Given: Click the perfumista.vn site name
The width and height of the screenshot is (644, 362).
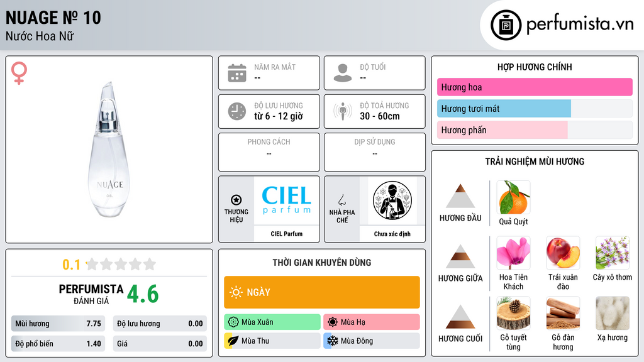Looking at the screenshot, I should pyautogui.click(x=580, y=25).
